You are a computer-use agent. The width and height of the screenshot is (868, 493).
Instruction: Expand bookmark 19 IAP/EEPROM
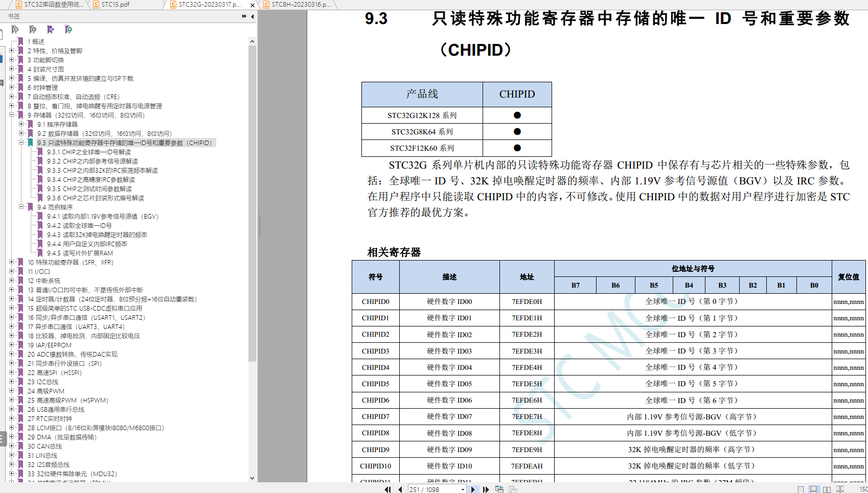click(11, 345)
